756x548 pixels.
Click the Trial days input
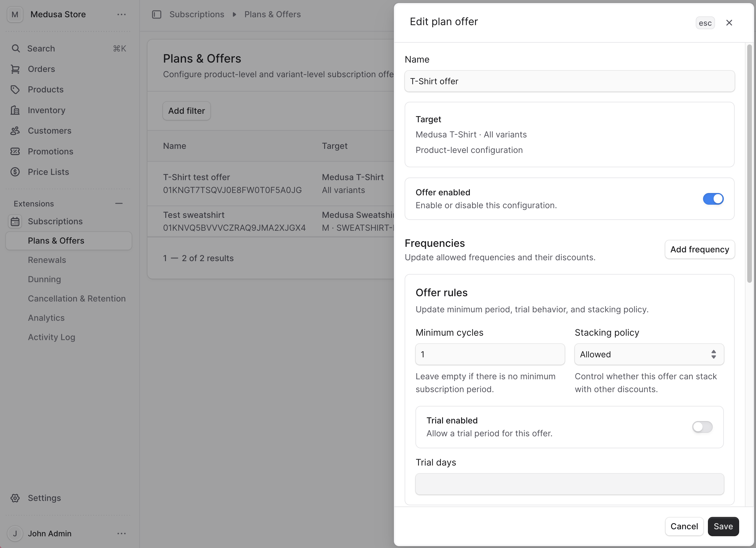tap(569, 484)
